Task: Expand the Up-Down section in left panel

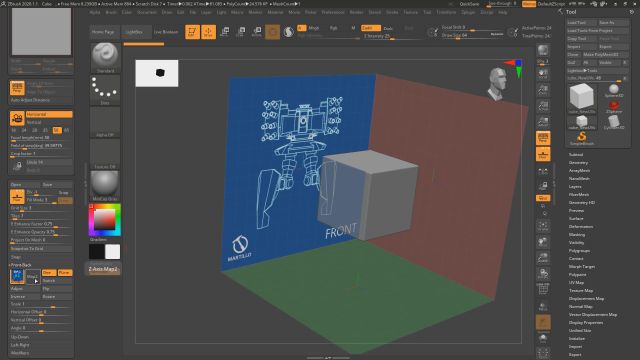Action: (20, 337)
